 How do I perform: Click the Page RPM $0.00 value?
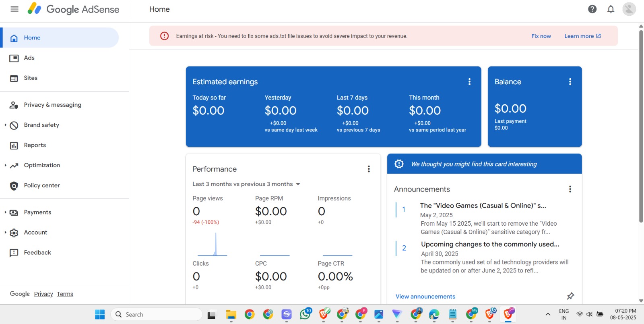271,212
